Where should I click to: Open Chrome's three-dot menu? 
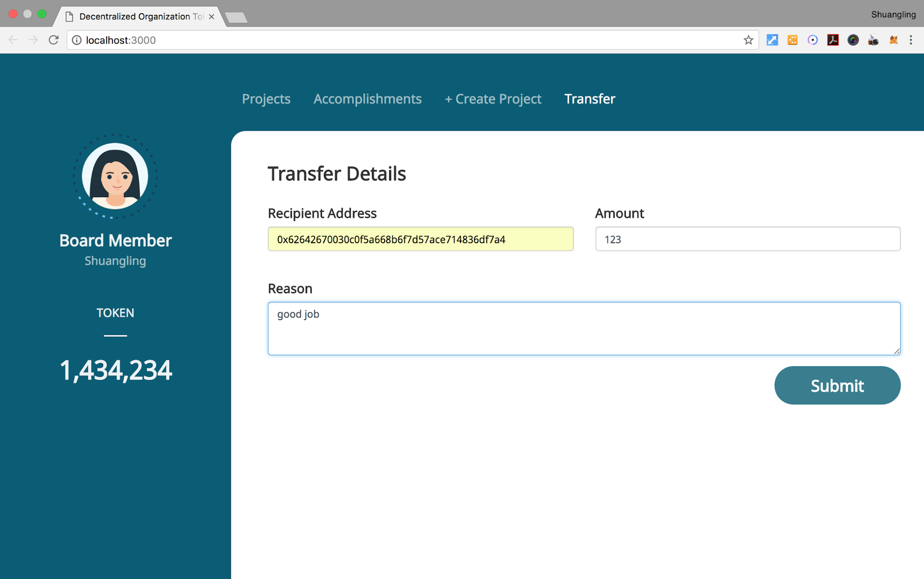[911, 40]
